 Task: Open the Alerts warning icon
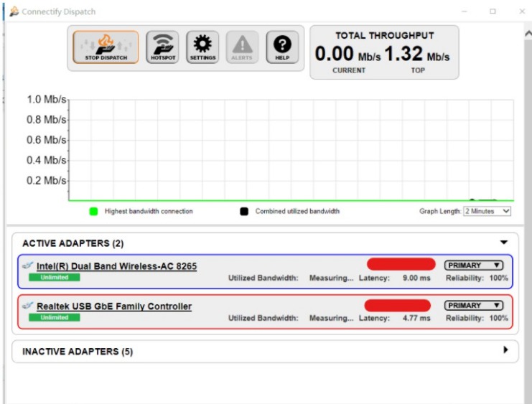(x=242, y=47)
